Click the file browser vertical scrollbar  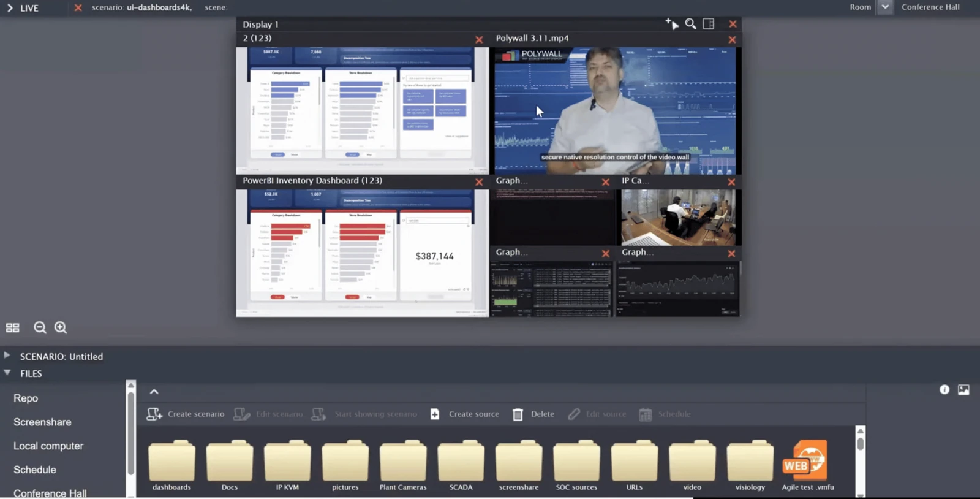click(861, 443)
